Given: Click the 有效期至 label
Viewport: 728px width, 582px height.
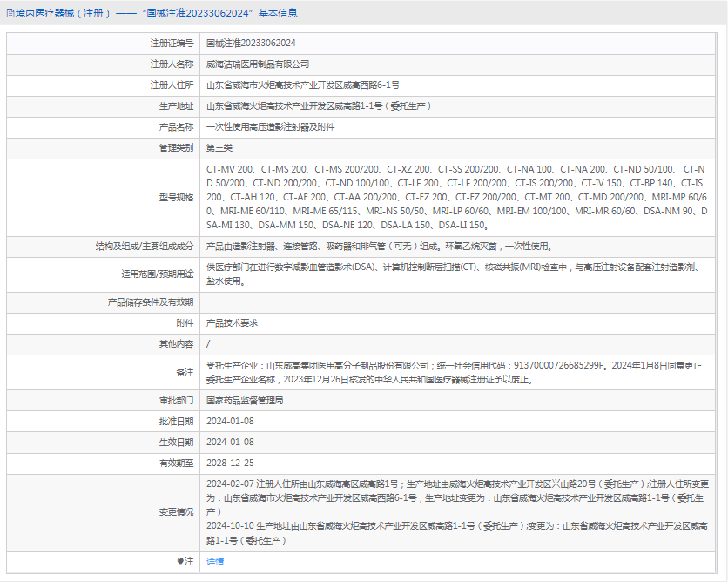Looking at the screenshot, I should pos(176,464).
